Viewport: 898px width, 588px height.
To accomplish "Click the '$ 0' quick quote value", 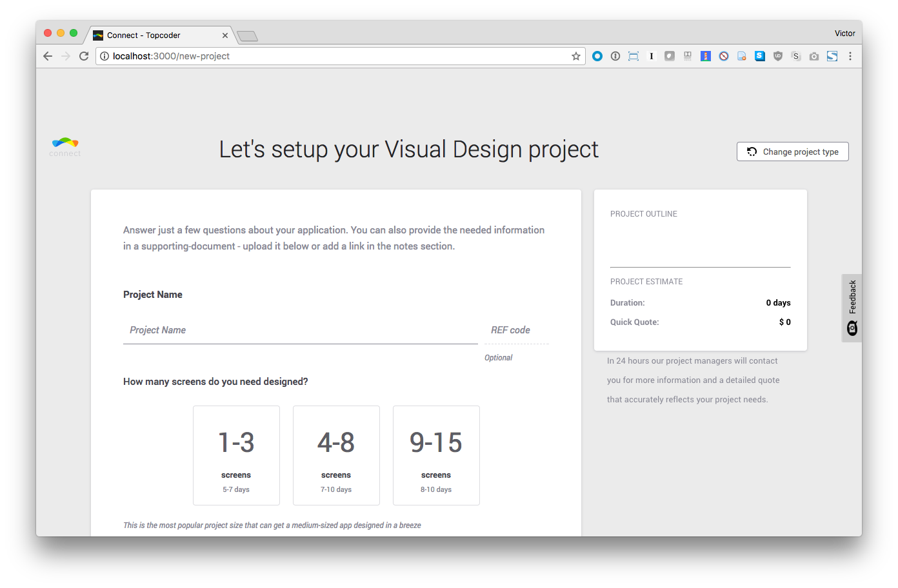I will pos(785,322).
